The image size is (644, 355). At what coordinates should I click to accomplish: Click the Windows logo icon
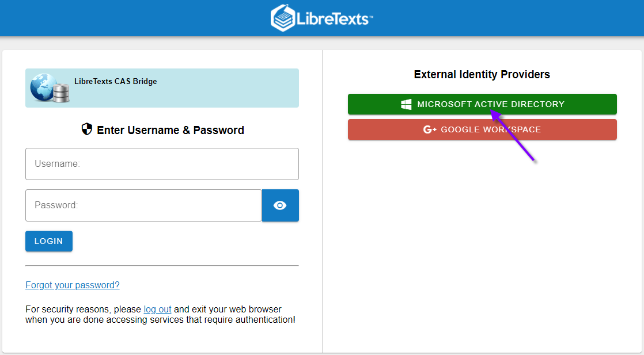[406, 104]
